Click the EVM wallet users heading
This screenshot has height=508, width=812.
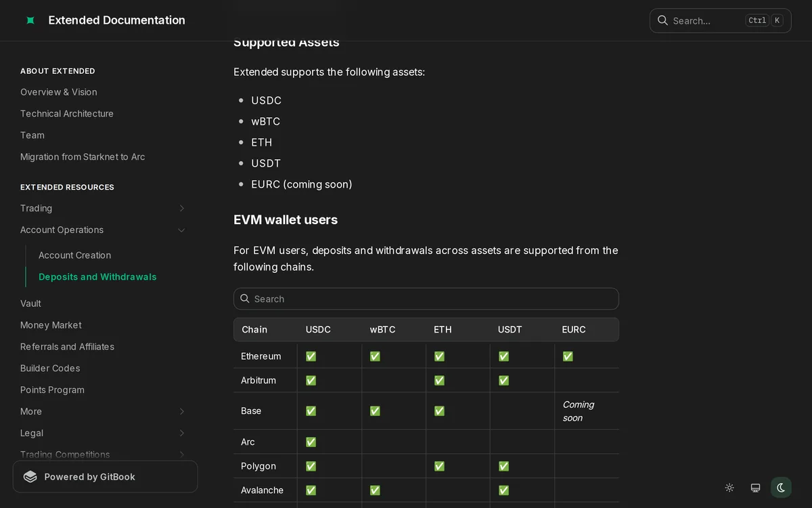[x=286, y=220]
